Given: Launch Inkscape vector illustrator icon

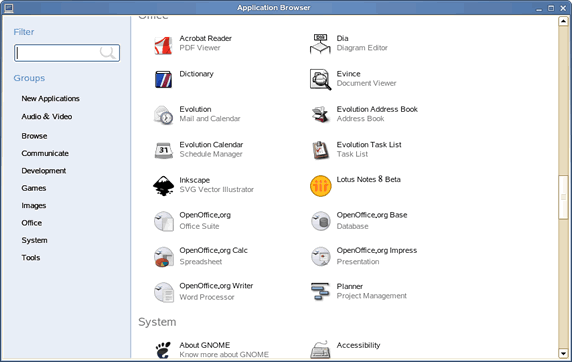Looking at the screenshot, I should (x=163, y=186).
